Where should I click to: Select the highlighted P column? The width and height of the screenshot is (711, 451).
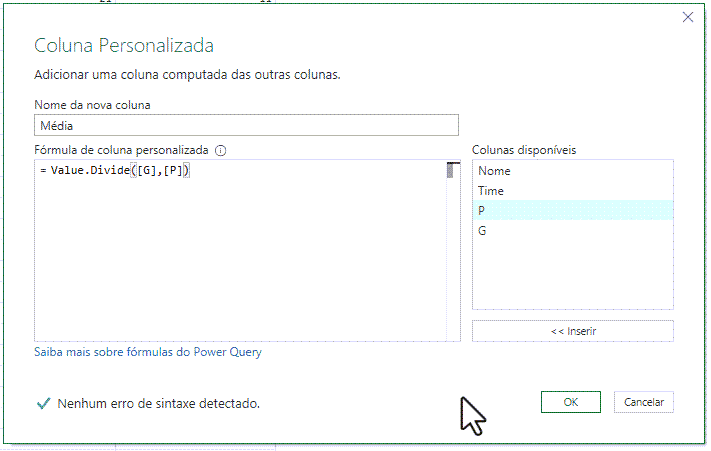(573, 210)
